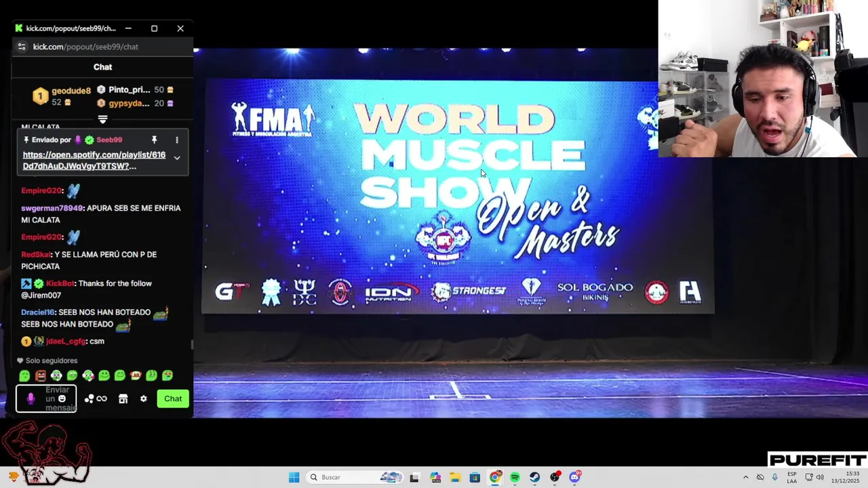Viewport: 868px width, 488px height.
Task: Open Steam from the taskbar
Action: pos(535,477)
